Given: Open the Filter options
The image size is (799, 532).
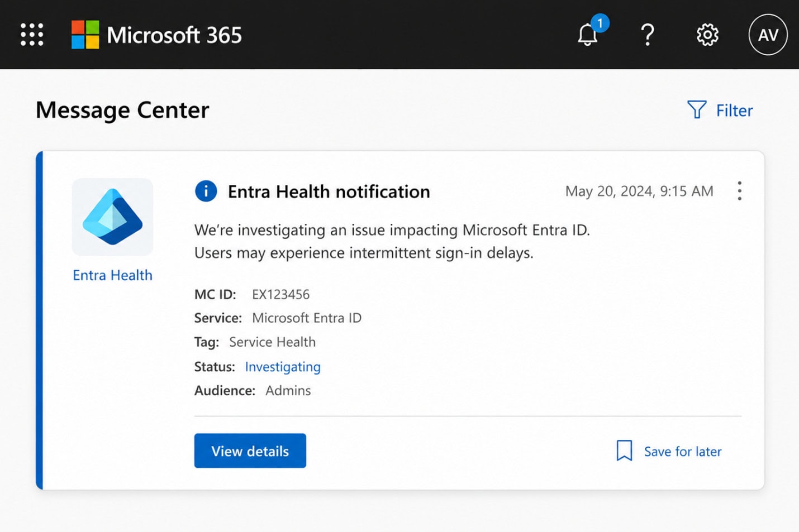Looking at the screenshot, I should click(720, 110).
